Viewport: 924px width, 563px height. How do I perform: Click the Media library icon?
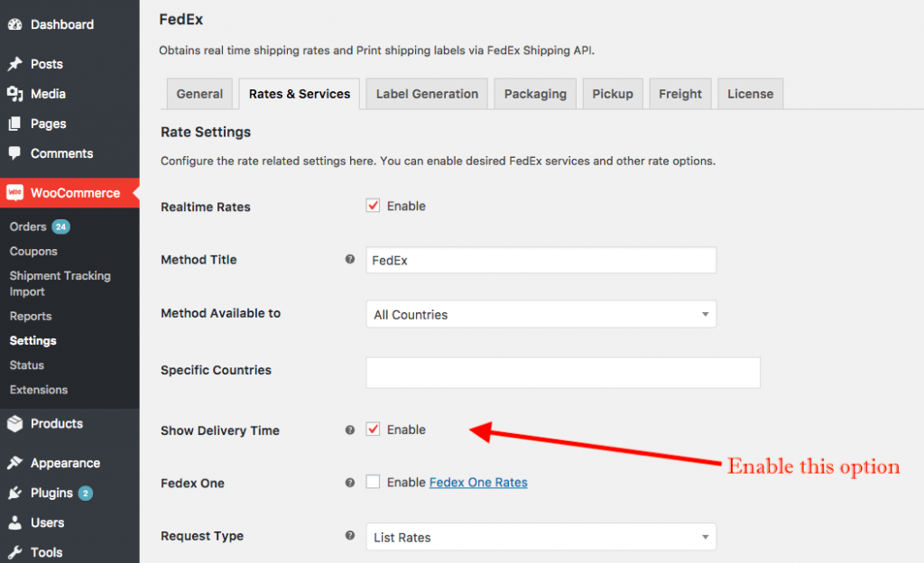point(14,94)
